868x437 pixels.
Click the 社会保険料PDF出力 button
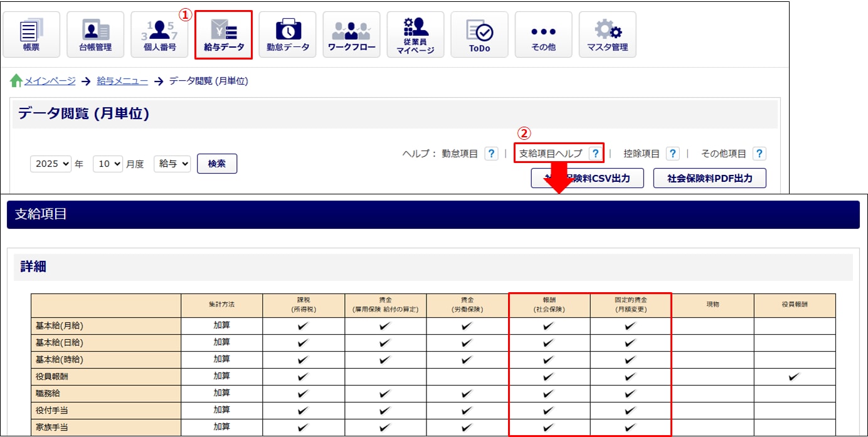[x=709, y=178]
